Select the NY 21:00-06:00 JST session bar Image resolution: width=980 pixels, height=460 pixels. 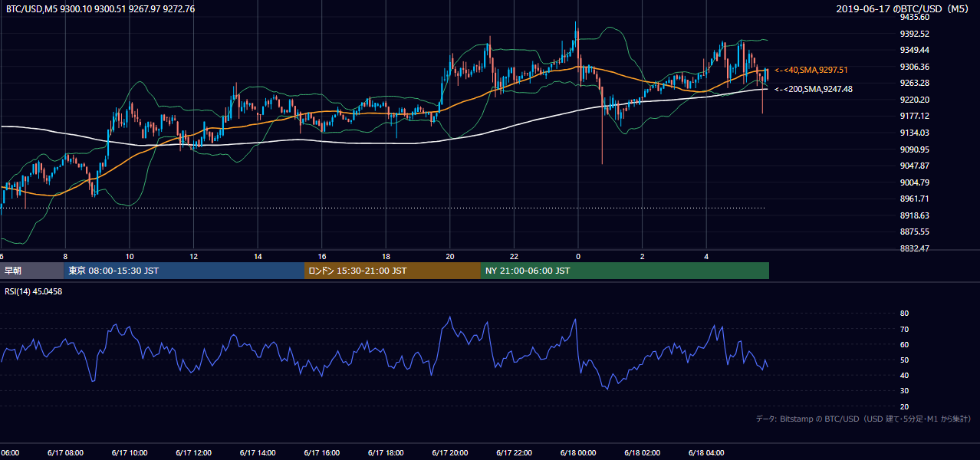(x=625, y=271)
